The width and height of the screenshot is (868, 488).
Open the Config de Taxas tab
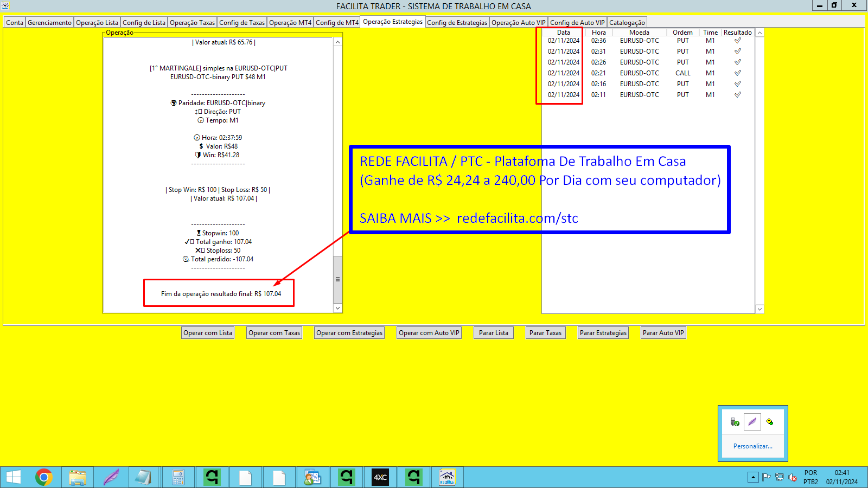pyautogui.click(x=242, y=23)
